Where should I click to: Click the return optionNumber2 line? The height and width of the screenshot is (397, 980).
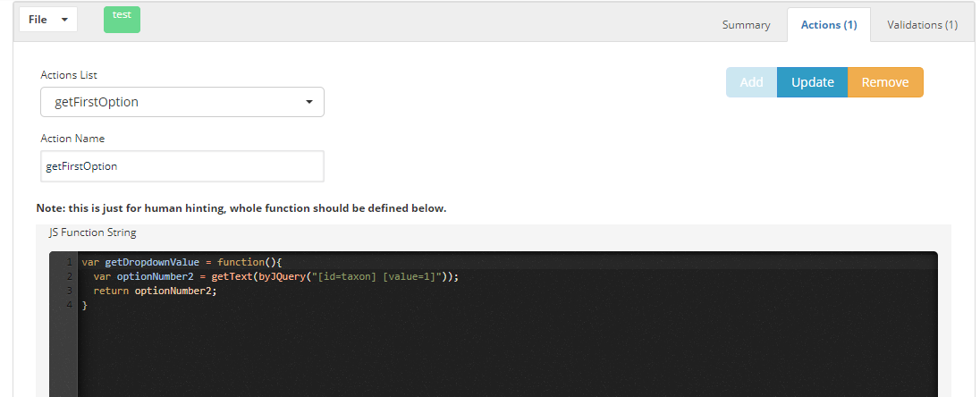tap(155, 291)
